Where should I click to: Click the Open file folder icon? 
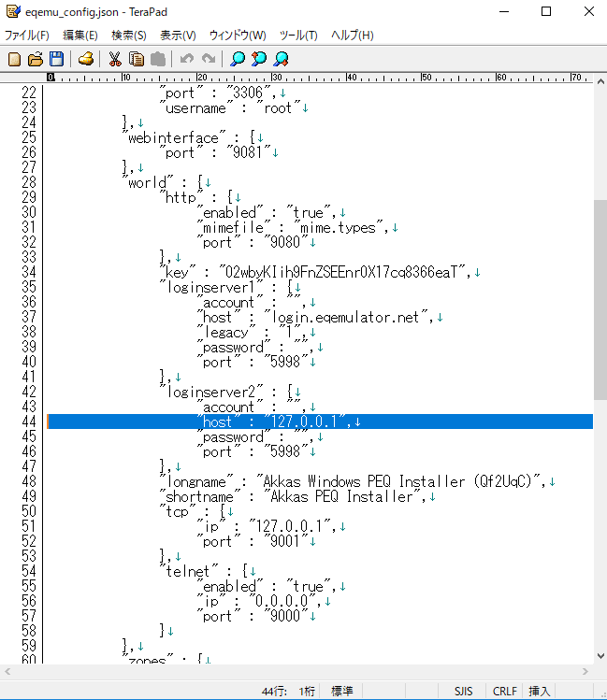point(36,59)
